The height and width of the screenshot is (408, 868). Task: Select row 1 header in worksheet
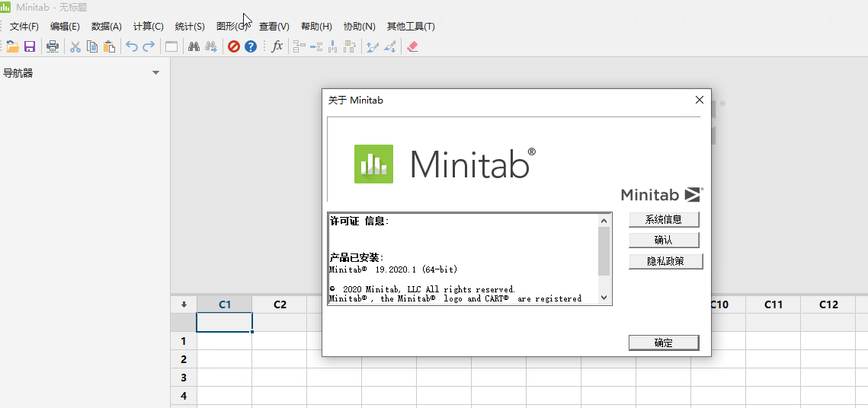[184, 341]
